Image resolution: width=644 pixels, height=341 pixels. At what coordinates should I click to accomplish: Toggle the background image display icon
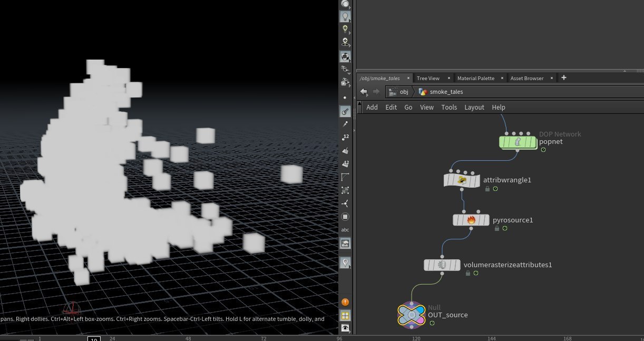[x=345, y=243]
